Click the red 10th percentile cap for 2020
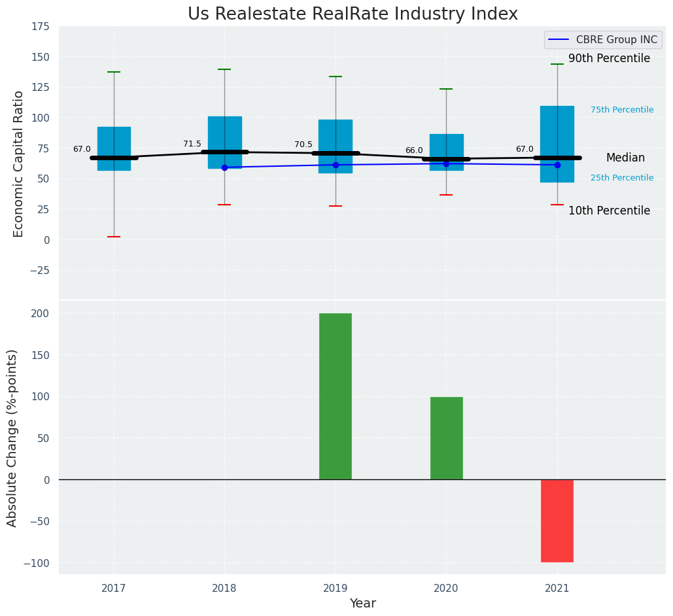 coord(446,195)
